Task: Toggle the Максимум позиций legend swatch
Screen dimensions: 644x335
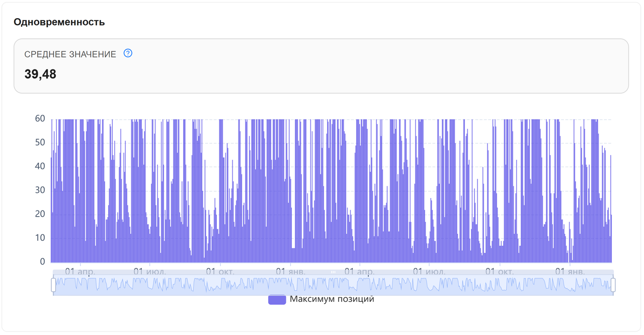Action: pos(277,300)
